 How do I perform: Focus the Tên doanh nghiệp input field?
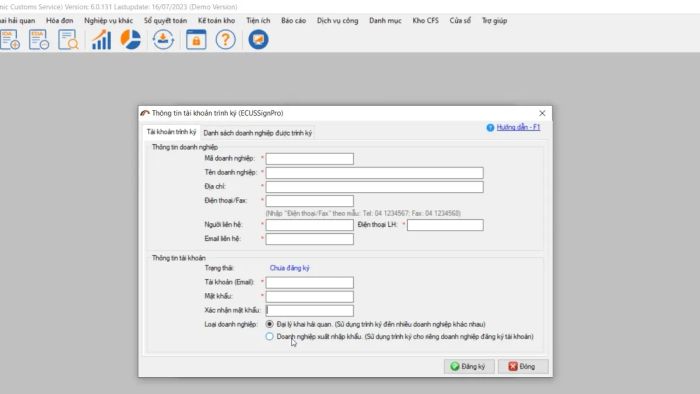click(375, 173)
